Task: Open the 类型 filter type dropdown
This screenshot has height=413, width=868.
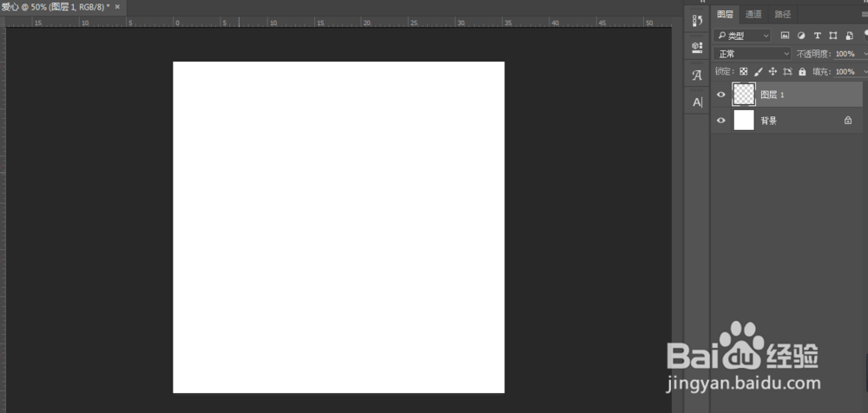Action: (x=742, y=36)
